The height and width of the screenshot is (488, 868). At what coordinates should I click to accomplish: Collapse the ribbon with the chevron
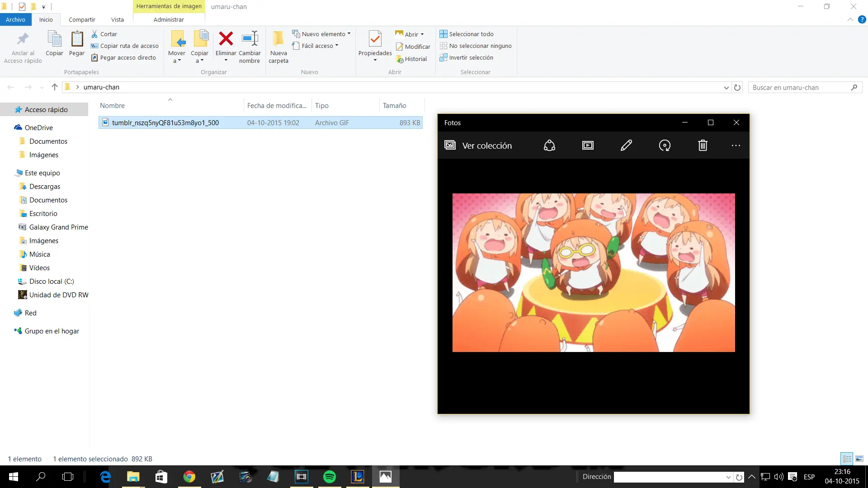tap(850, 19)
